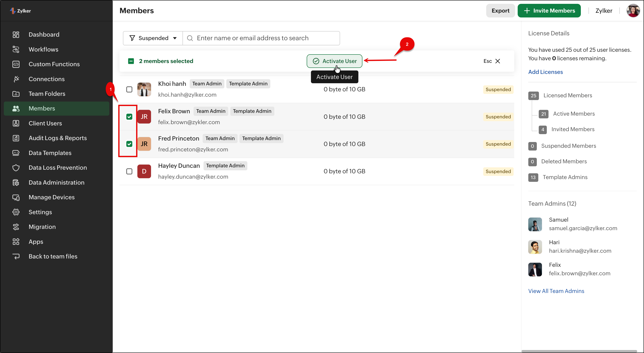Click the Data Templates icon

point(16,153)
